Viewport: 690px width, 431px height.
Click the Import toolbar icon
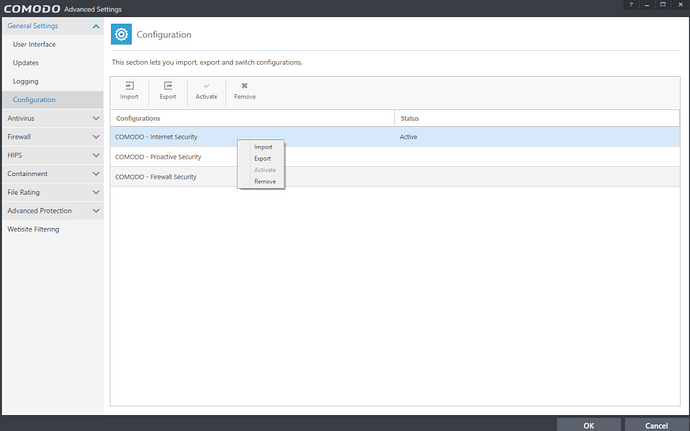pyautogui.click(x=129, y=86)
